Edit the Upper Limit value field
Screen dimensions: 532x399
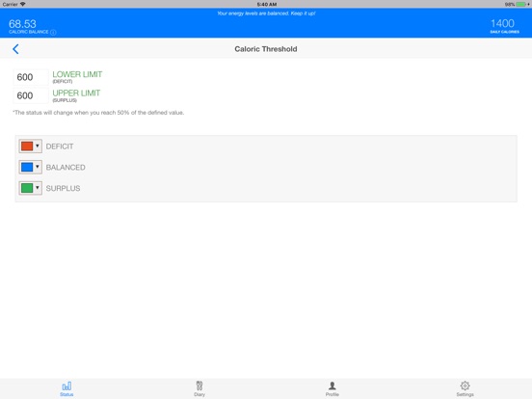31,95
